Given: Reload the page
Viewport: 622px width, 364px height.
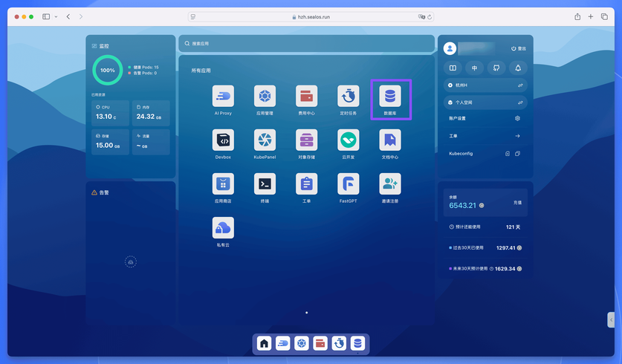Looking at the screenshot, I should [x=430, y=16].
